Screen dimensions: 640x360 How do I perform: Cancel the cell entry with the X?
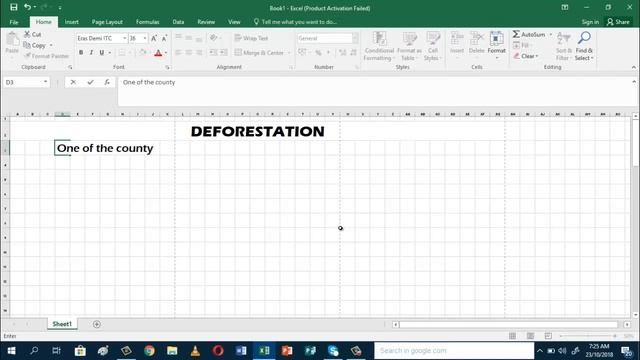(73, 82)
